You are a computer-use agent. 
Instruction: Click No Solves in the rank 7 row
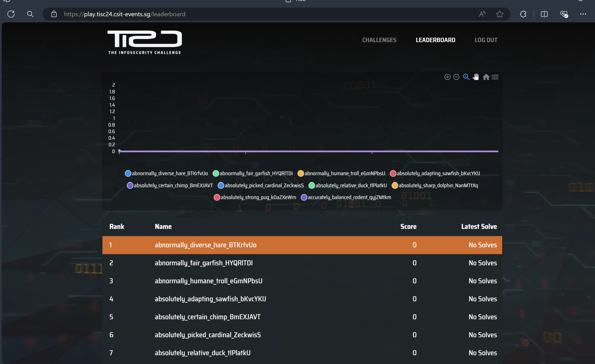coord(483,353)
